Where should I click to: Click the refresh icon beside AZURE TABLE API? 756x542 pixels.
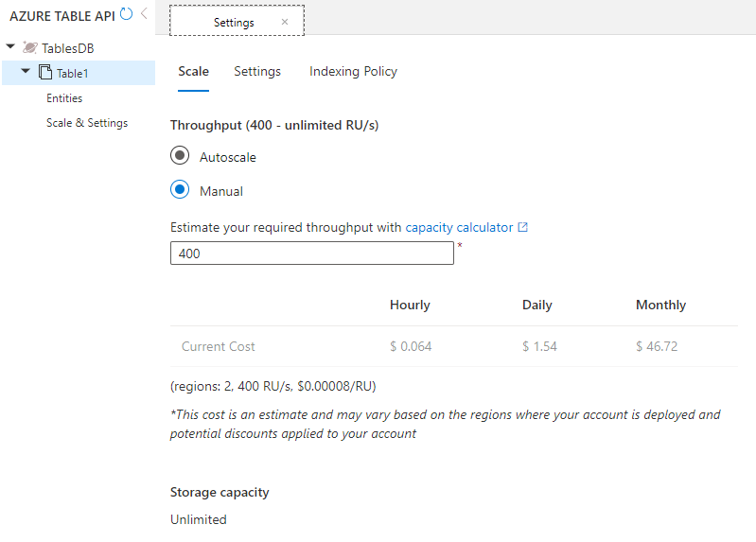[128, 14]
